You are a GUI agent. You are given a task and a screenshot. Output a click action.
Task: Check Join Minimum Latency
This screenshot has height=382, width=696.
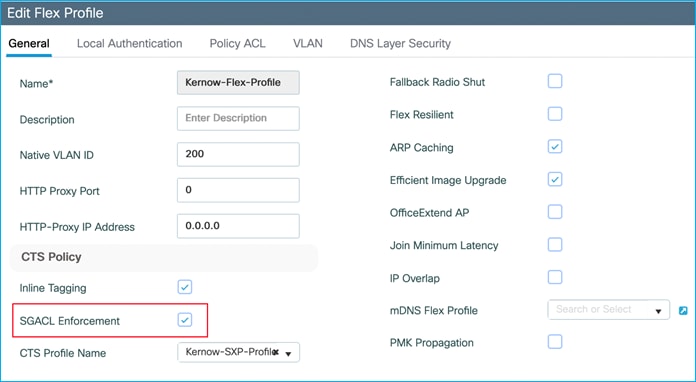point(555,245)
